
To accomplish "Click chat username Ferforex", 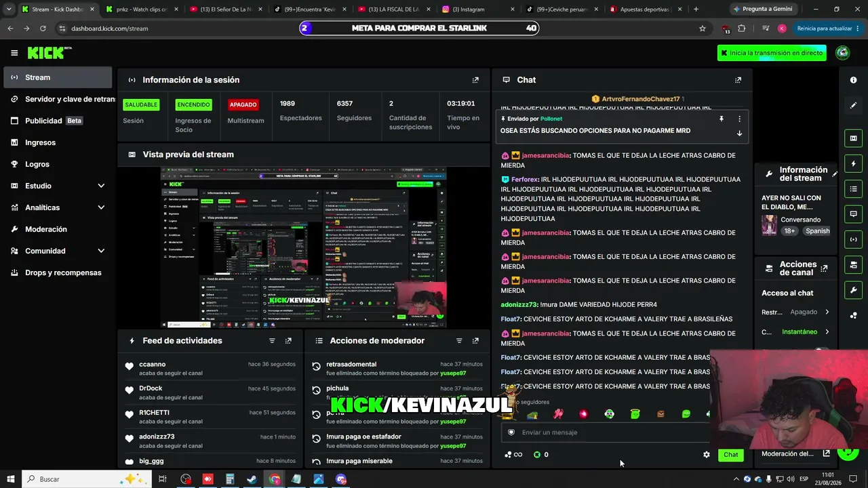I will (524, 180).
